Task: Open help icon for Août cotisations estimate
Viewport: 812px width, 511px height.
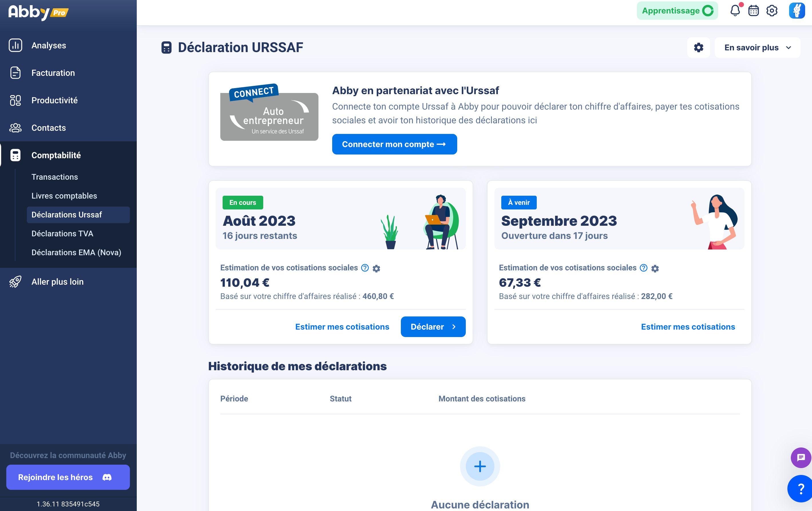Action: point(365,268)
